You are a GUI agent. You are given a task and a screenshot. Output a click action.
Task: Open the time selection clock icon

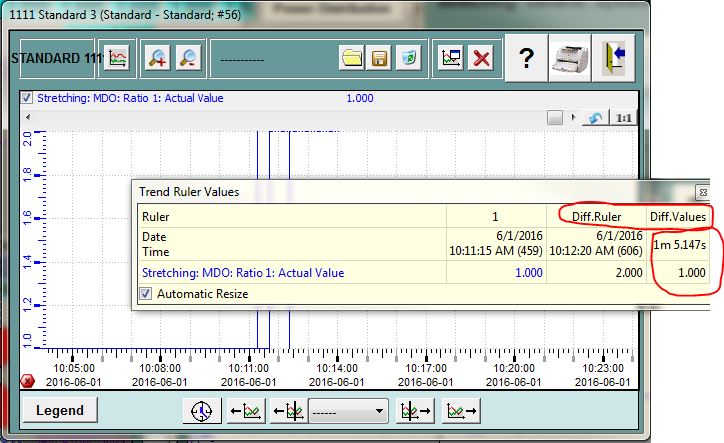coord(203,411)
